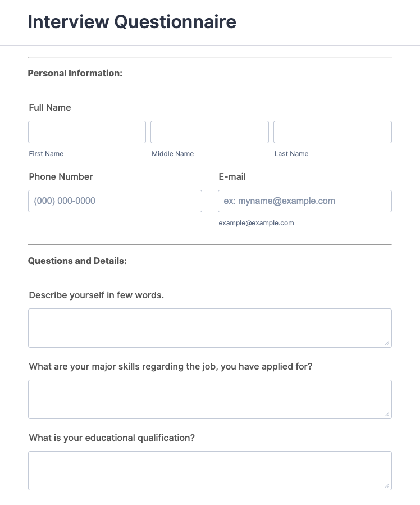Select the Last Name input box
420x505 pixels.
(332, 132)
